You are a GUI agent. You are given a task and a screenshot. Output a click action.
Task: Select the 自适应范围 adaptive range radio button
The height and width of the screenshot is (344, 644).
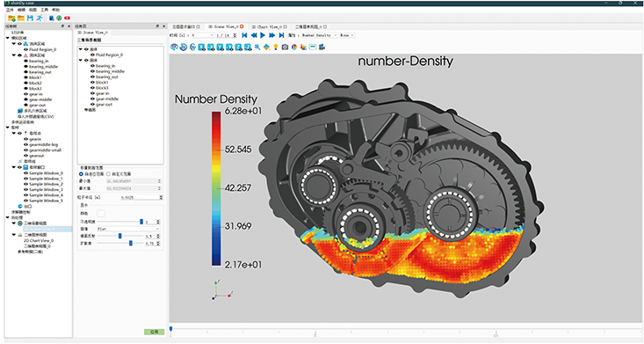click(x=81, y=174)
